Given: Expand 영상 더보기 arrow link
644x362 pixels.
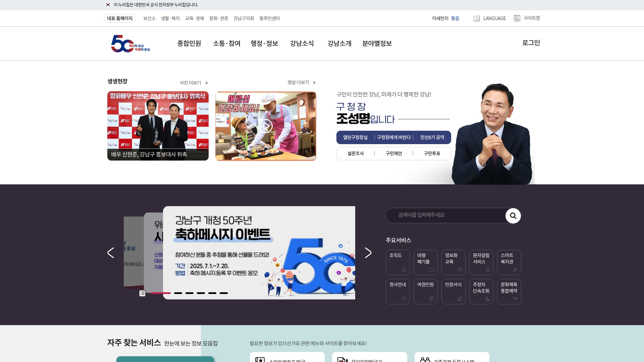Looking at the screenshot, I should click(x=302, y=82).
